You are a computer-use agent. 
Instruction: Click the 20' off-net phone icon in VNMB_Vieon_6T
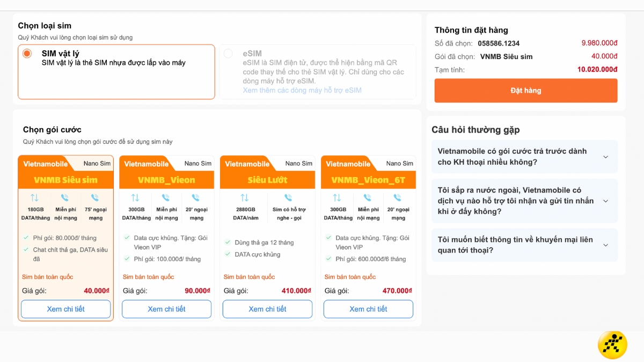[x=398, y=197]
